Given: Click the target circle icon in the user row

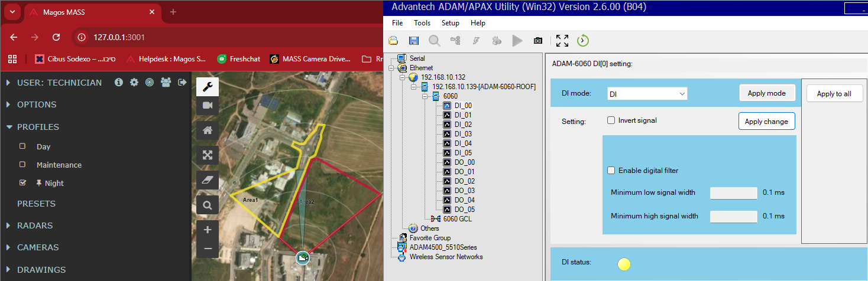Looking at the screenshot, I should (150, 83).
